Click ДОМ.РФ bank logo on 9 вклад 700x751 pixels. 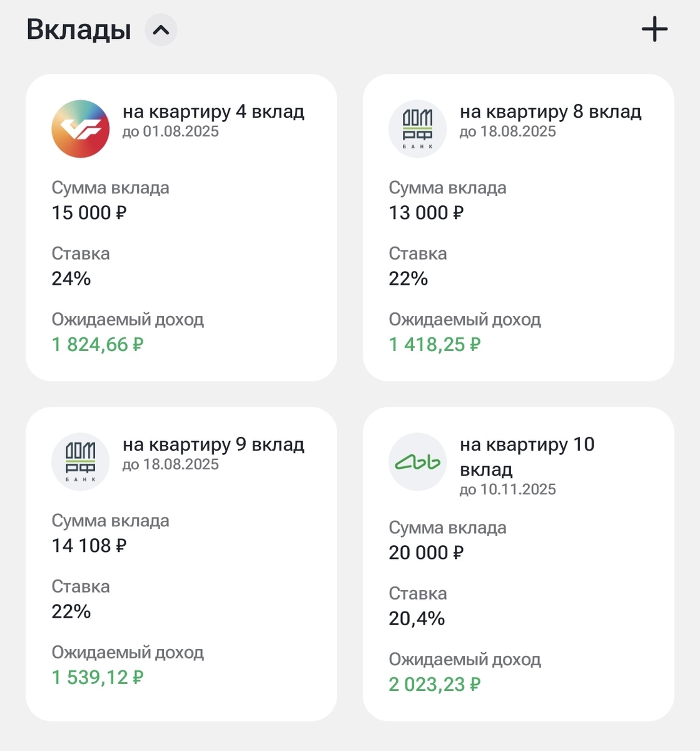(80, 461)
